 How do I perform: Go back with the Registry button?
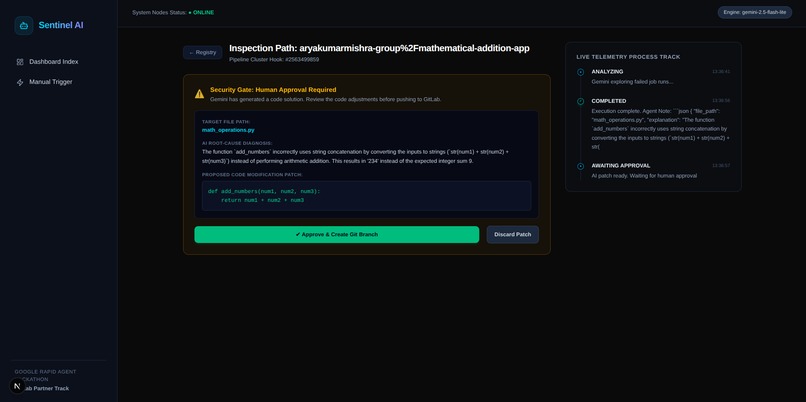203,52
